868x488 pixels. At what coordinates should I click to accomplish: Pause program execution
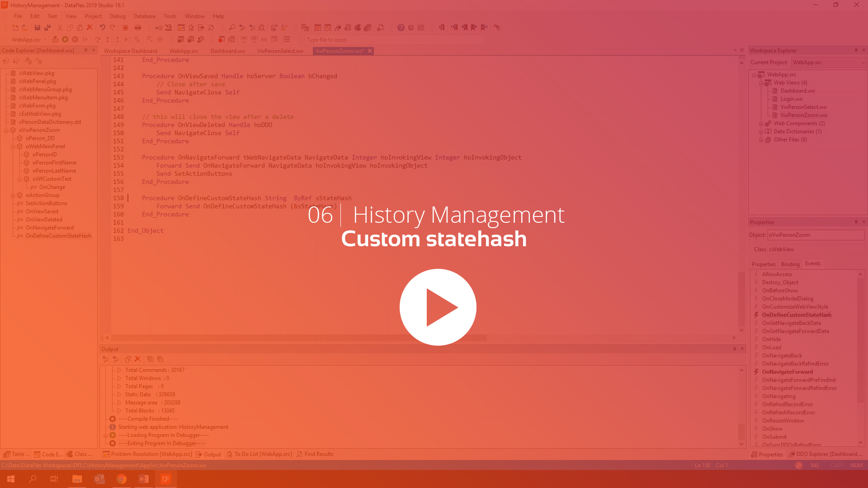pos(75,39)
